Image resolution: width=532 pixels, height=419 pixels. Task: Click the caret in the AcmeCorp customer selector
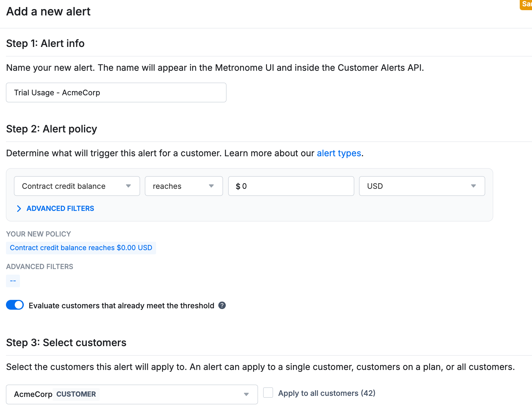[246, 394]
